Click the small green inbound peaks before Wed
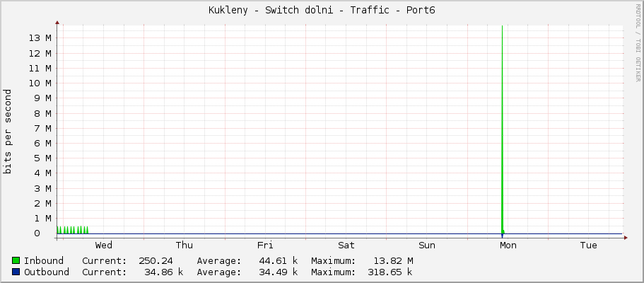Image resolution: width=644 pixels, height=283 pixels. point(73,230)
